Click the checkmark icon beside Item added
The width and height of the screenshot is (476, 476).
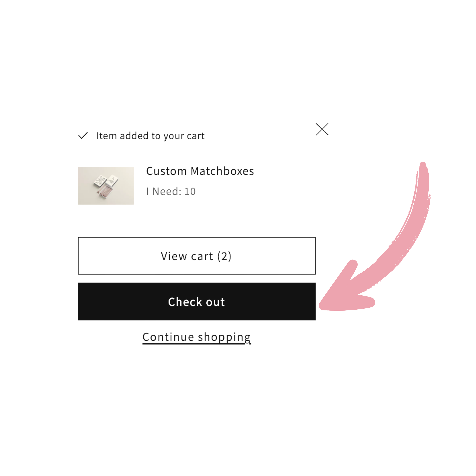pyautogui.click(x=83, y=136)
